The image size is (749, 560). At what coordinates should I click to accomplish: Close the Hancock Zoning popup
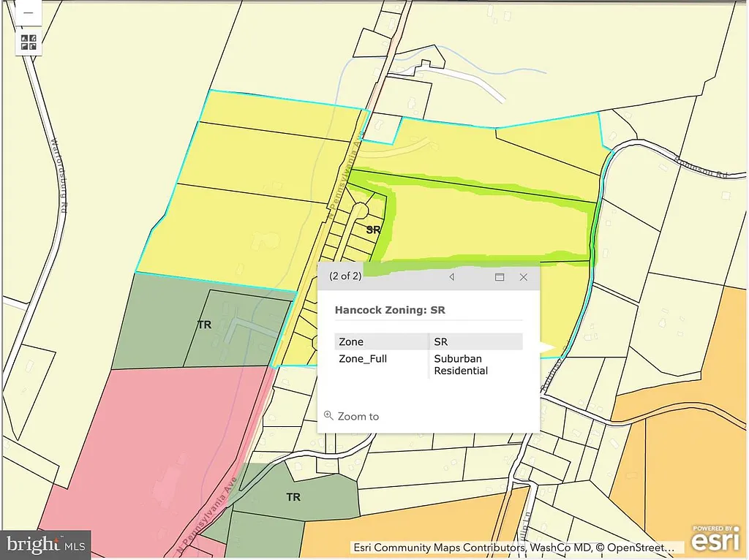[524, 277]
